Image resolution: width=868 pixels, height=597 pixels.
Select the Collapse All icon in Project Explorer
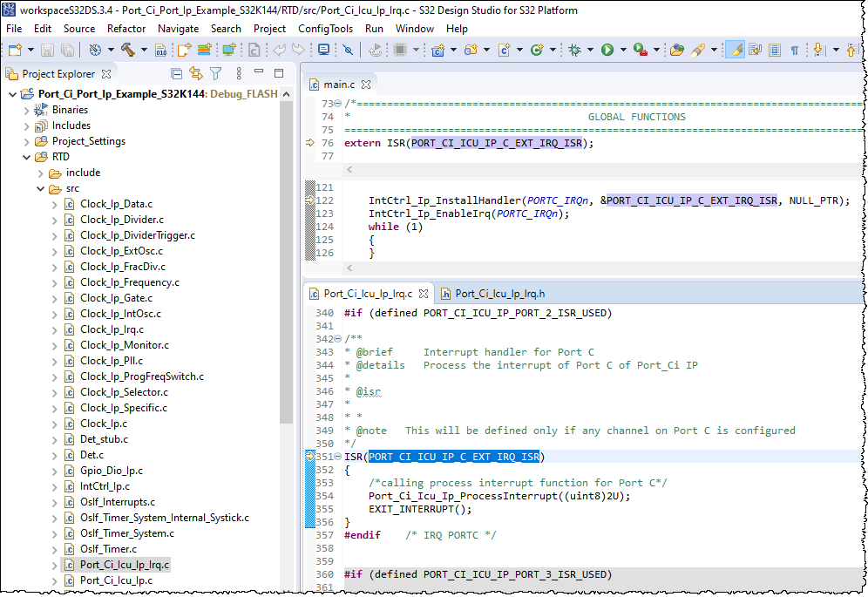177,73
